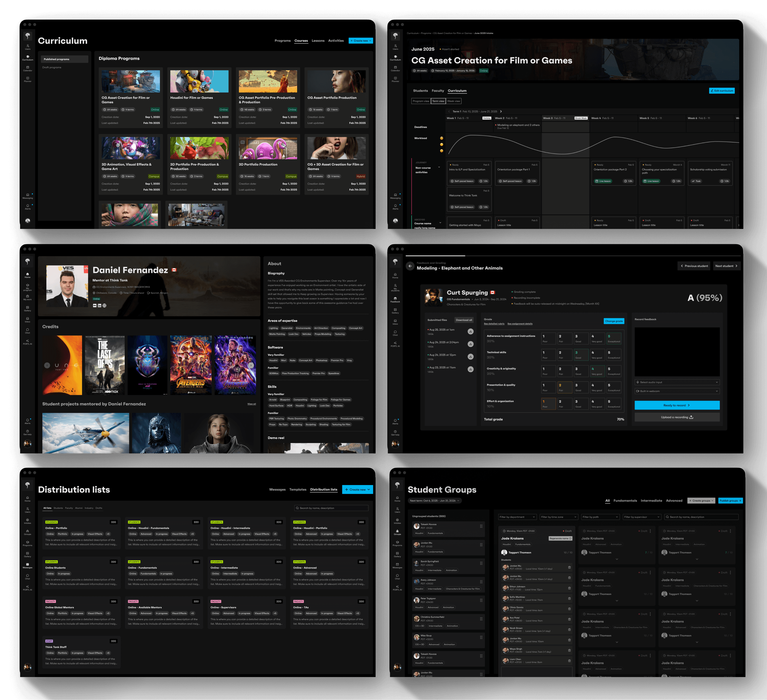Open LinkedIn icon on Daniel Fernandez profile
The image size is (767, 700).
click(x=100, y=305)
